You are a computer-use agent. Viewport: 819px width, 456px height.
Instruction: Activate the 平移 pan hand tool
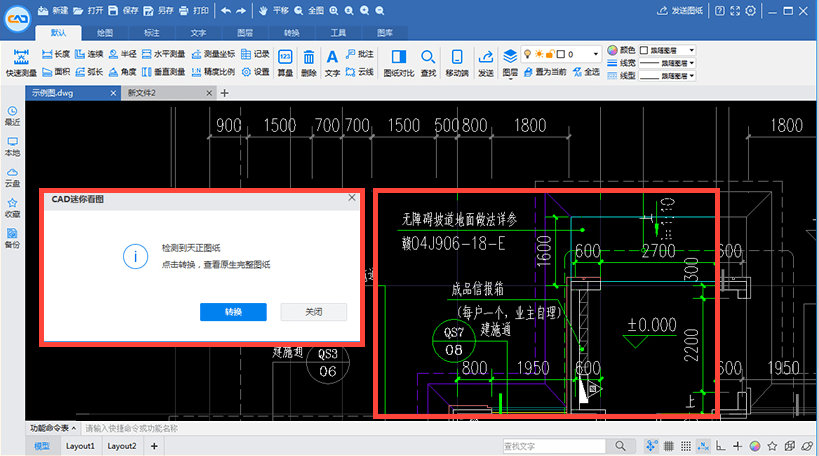pos(274,10)
